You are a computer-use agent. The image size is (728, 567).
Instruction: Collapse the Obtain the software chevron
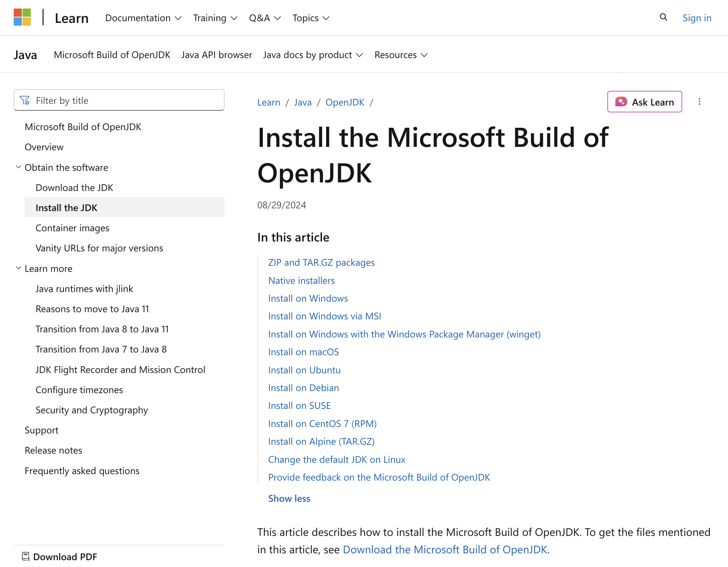18,167
